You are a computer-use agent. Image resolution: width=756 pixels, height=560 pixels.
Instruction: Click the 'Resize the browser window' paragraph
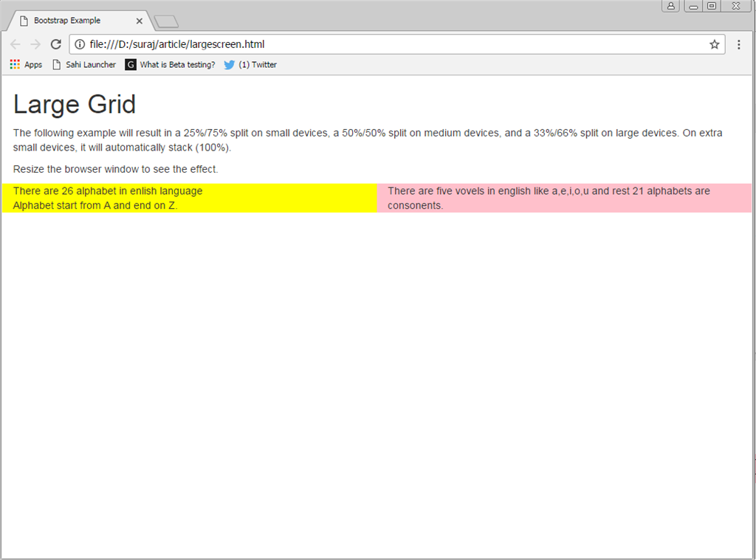click(x=116, y=169)
